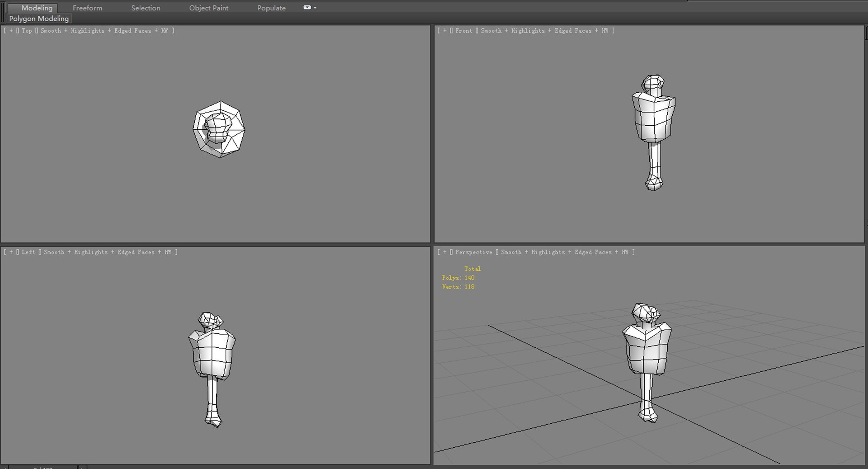Image resolution: width=868 pixels, height=469 pixels.
Task: Go to the Object Paint tab
Action: 208,8
